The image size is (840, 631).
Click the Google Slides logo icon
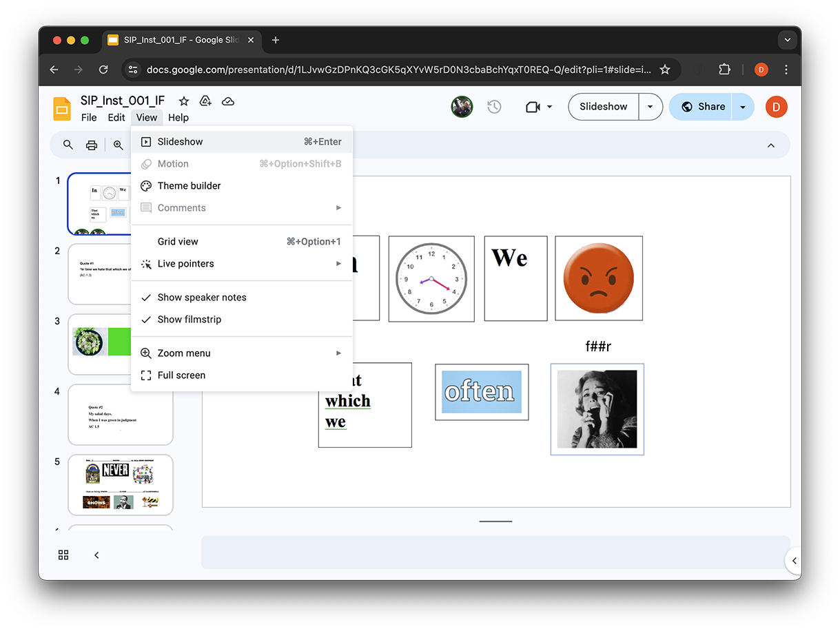pyautogui.click(x=62, y=109)
